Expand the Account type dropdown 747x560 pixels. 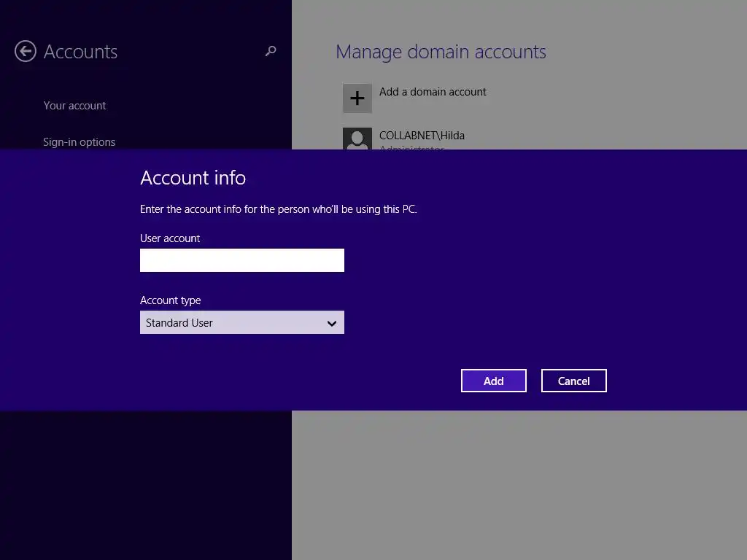click(x=242, y=323)
